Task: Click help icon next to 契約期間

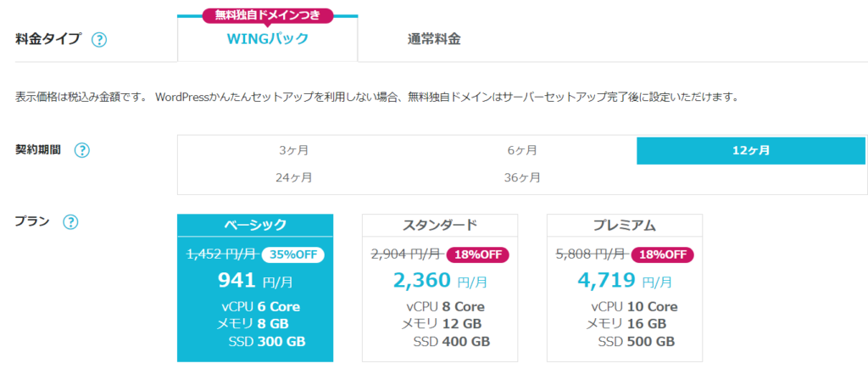Action: 82,150
